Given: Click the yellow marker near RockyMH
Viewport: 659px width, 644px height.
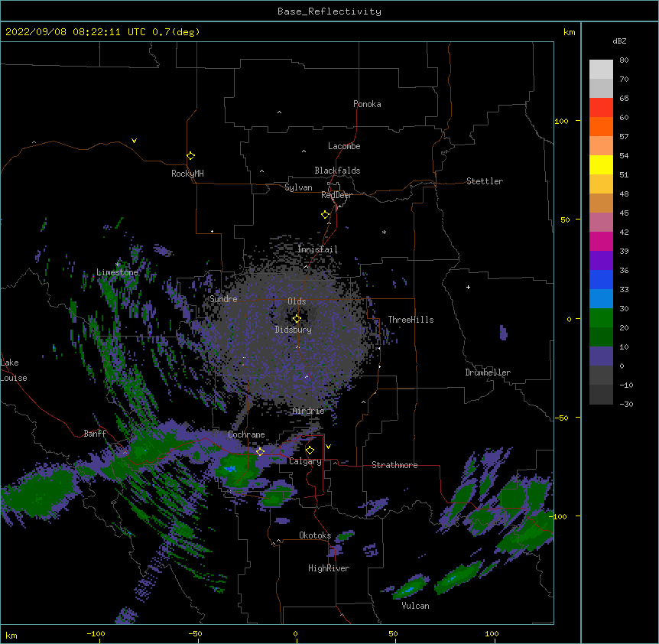Looking at the screenshot, I should [x=191, y=156].
